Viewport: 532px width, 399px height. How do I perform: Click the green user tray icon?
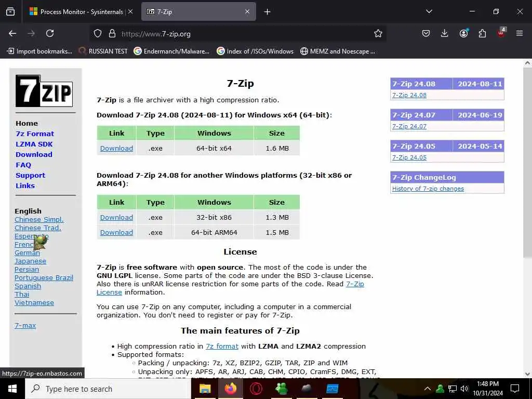440,389
